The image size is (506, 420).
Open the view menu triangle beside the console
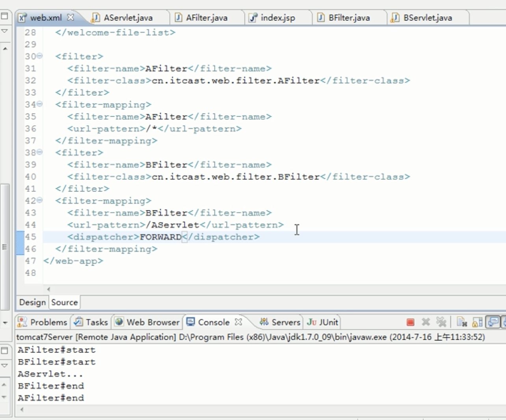(x=4, y=366)
